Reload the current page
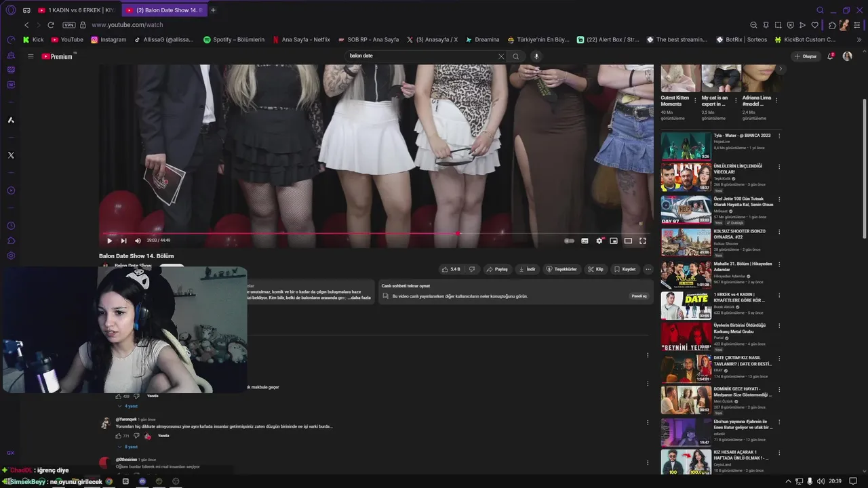The height and width of the screenshot is (488, 868). [51, 25]
